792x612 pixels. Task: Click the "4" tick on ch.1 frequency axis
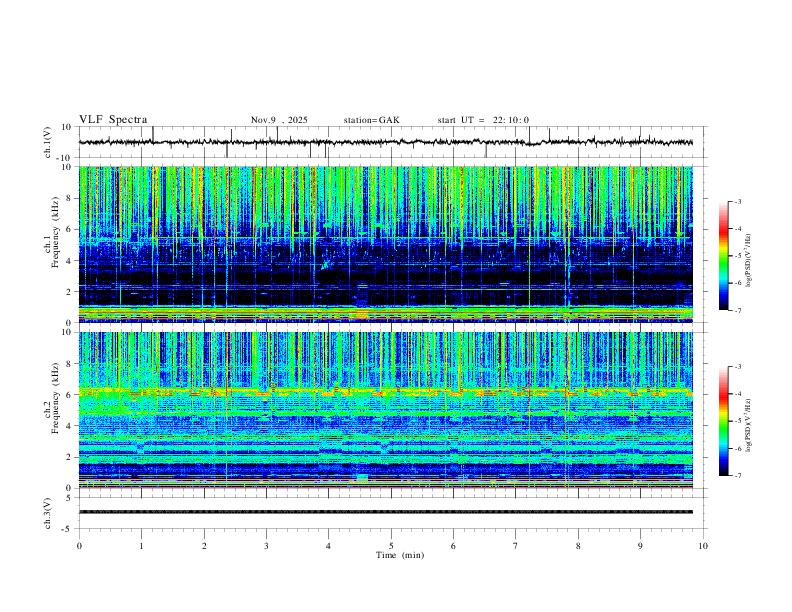point(69,261)
